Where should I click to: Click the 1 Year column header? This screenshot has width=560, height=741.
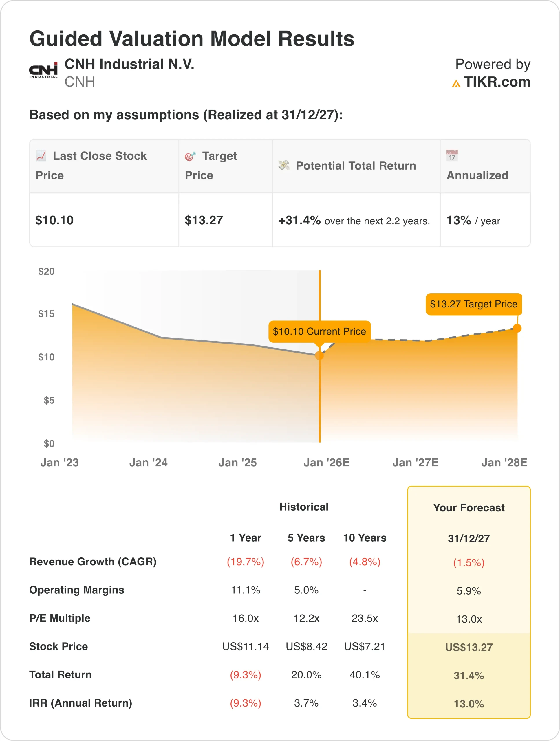[x=245, y=538]
